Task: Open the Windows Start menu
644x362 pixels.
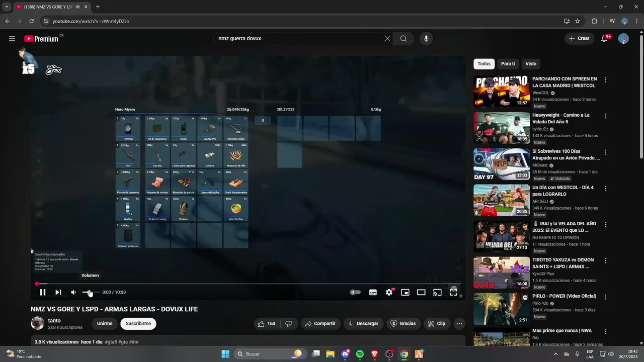Action: click(x=225, y=354)
